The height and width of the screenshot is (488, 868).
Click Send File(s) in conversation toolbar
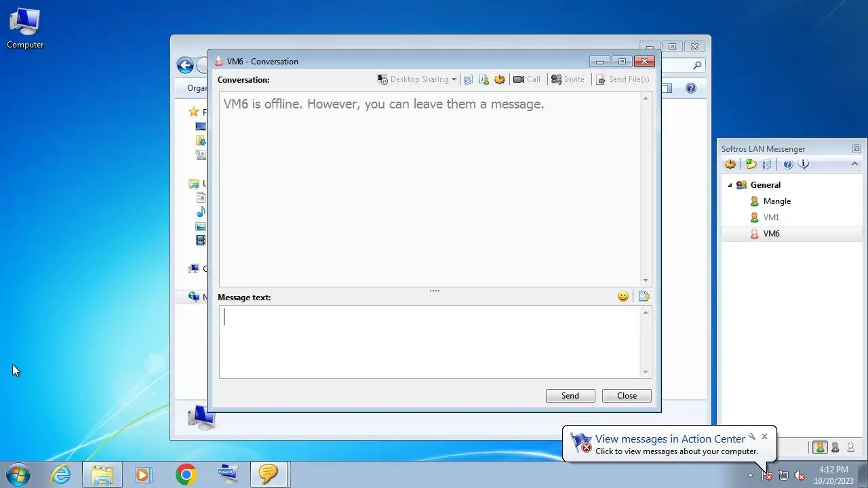click(623, 79)
